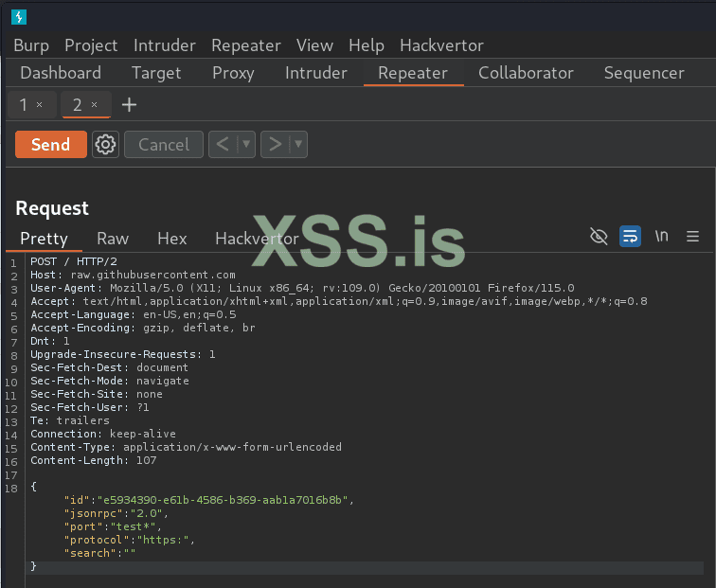Image resolution: width=716 pixels, height=588 pixels.
Task: Open Repeater settings gear icon
Action: point(105,144)
